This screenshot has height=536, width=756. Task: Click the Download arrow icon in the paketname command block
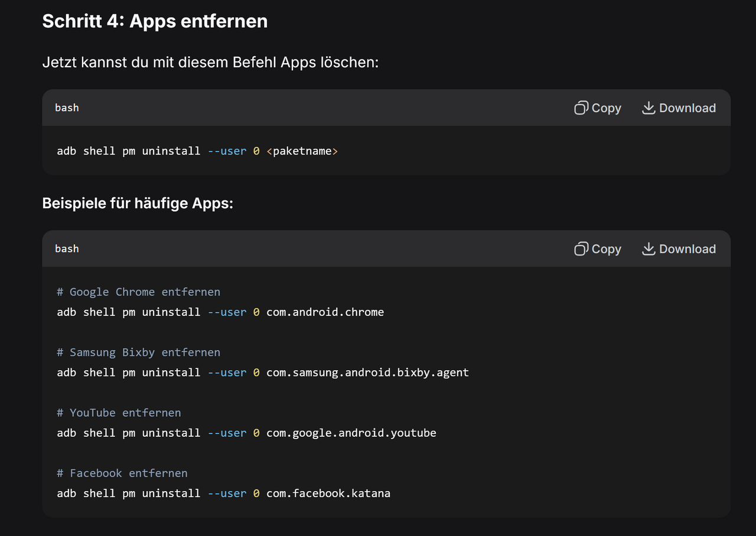(649, 108)
